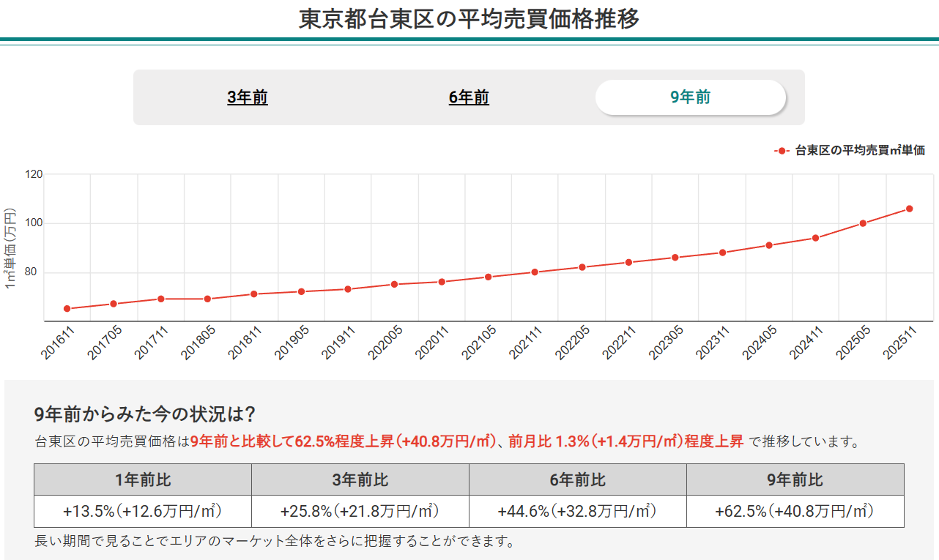Screen dimensions: 939x560
Task: Select the +62.5%（+40.8万円/㎡） table cell
Action: [x=793, y=509]
